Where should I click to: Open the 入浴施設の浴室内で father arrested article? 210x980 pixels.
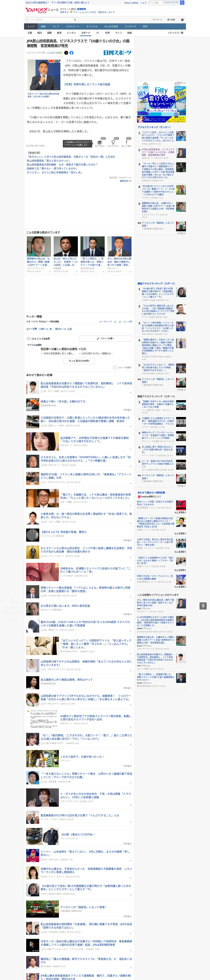[x=85, y=419]
